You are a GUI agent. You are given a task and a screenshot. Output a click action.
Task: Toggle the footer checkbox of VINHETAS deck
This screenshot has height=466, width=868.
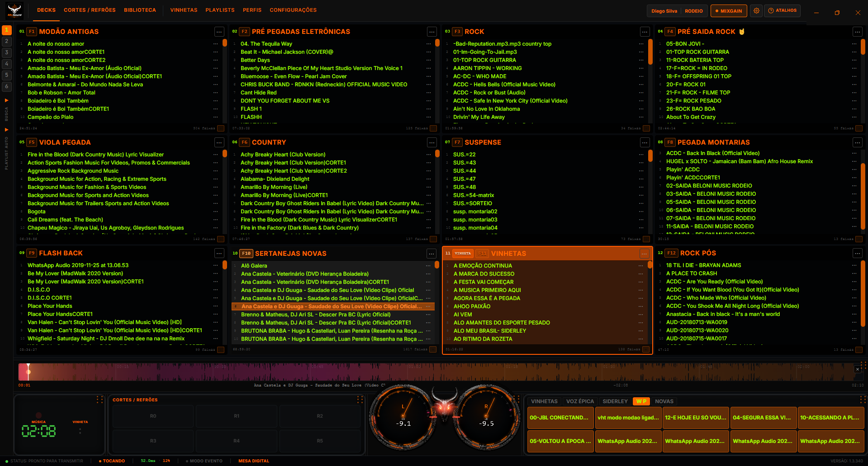click(646, 349)
